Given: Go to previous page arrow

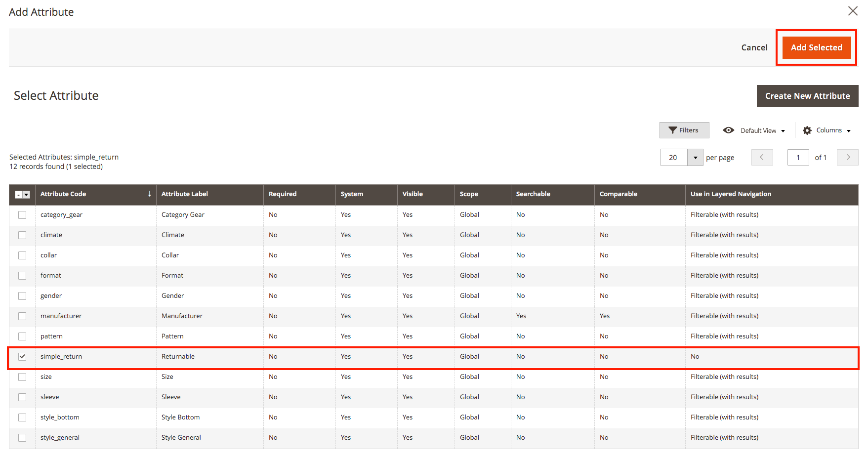Looking at the screenshot, I should (762, 158).
